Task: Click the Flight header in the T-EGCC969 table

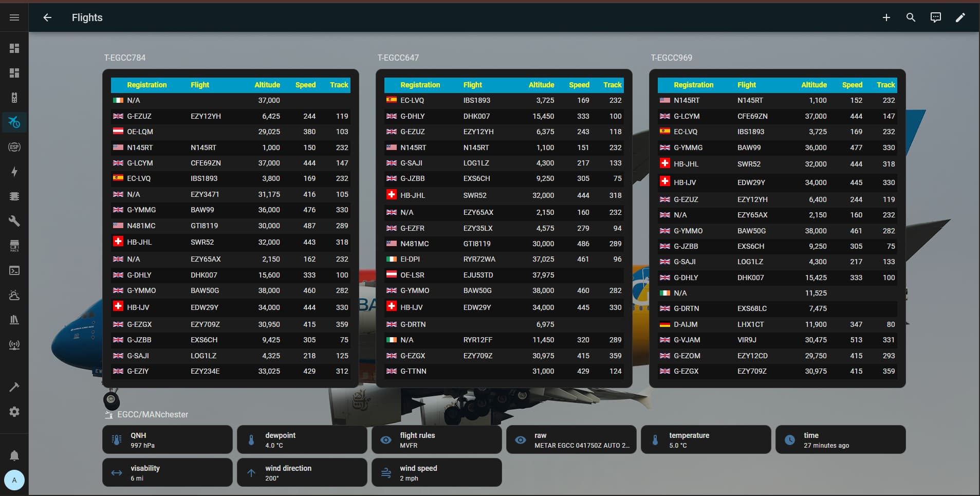Action: coord(747,85)
